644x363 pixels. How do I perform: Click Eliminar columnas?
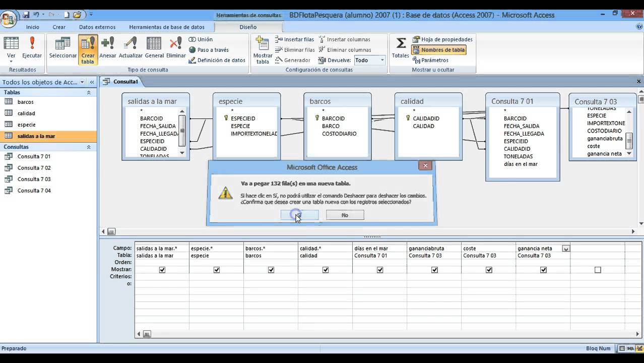[345, 50]
